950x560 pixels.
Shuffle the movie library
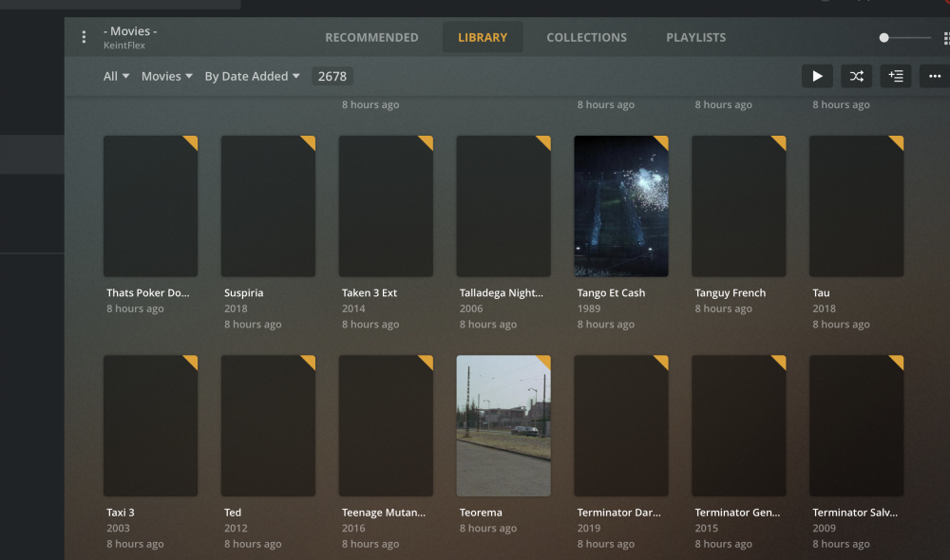856,76
